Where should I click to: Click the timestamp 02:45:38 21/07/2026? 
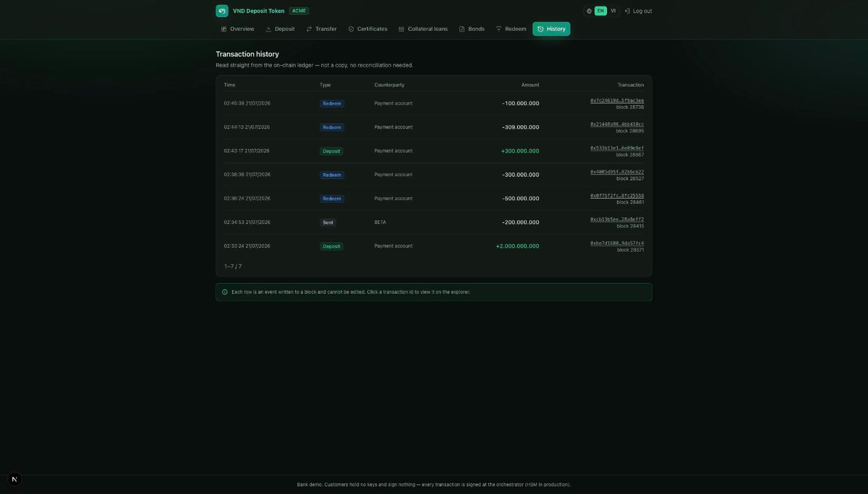(x=247, y=103)
